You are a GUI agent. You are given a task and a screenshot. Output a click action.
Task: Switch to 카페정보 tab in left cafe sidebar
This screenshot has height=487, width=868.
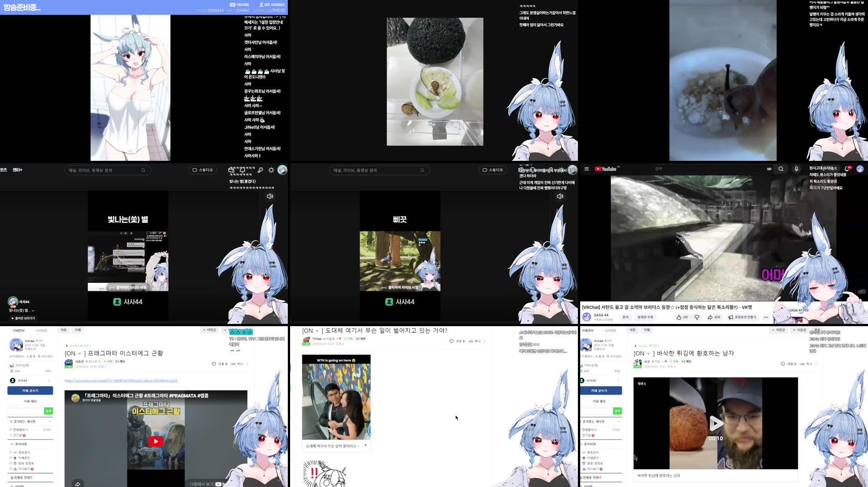(19, 330)
